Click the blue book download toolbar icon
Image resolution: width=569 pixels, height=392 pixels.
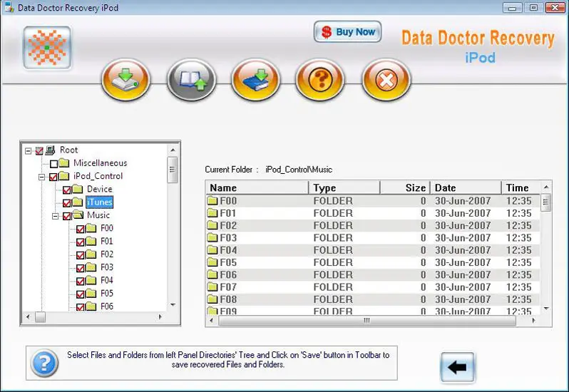click(x=255, y=79)
